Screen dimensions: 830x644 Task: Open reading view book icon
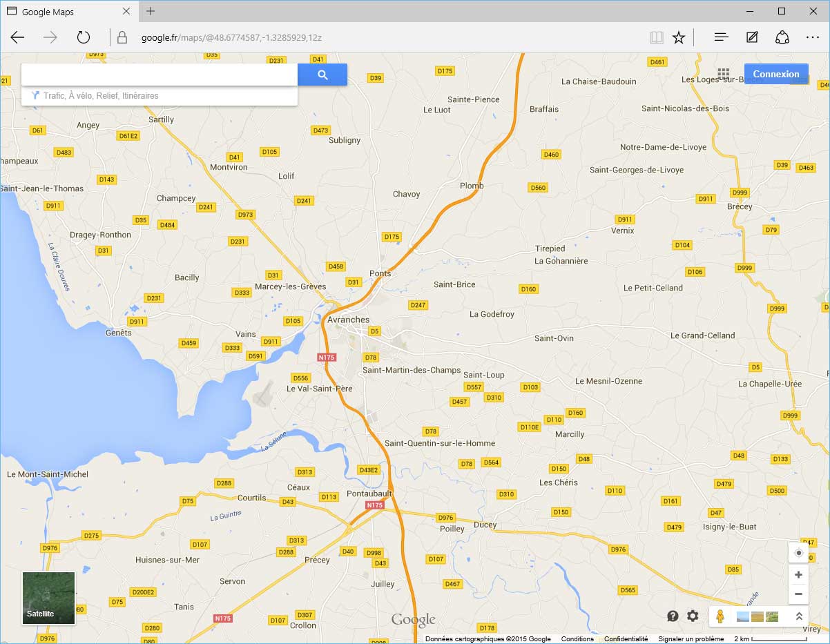click(656, 37)
